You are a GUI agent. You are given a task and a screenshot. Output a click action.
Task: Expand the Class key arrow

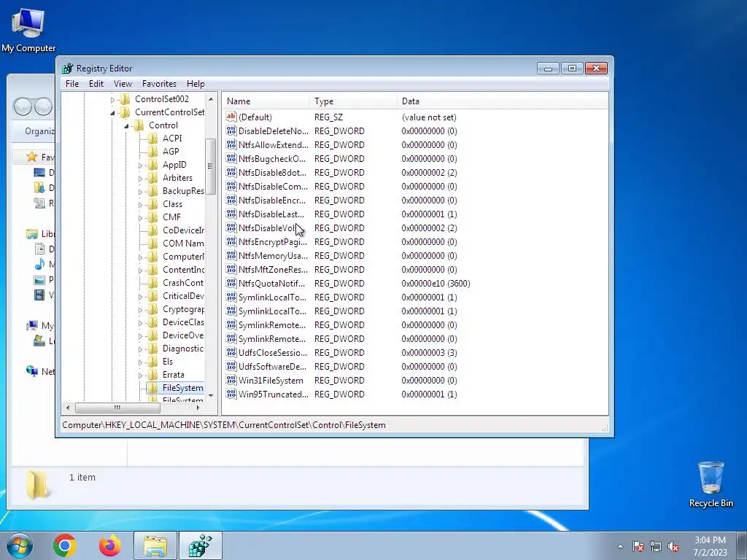click(x=140, y=205)
